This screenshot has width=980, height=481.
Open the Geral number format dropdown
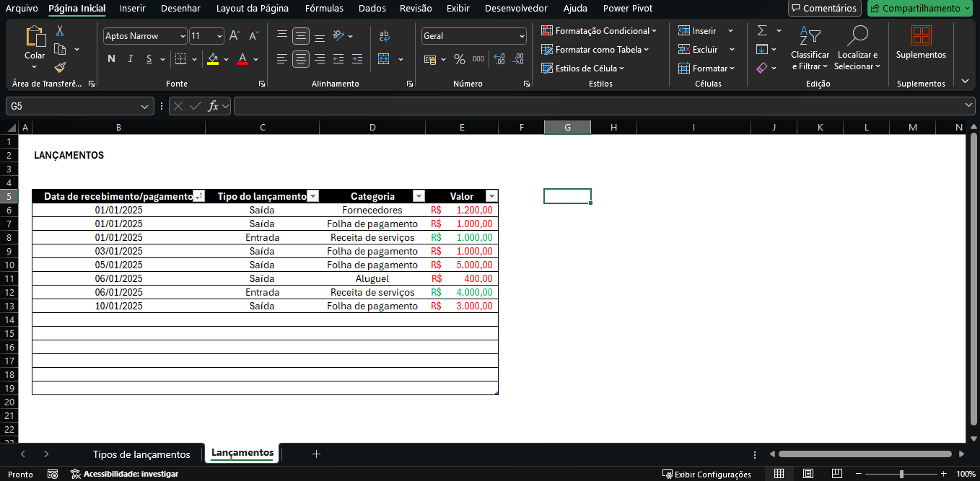(x=522, y=36)
